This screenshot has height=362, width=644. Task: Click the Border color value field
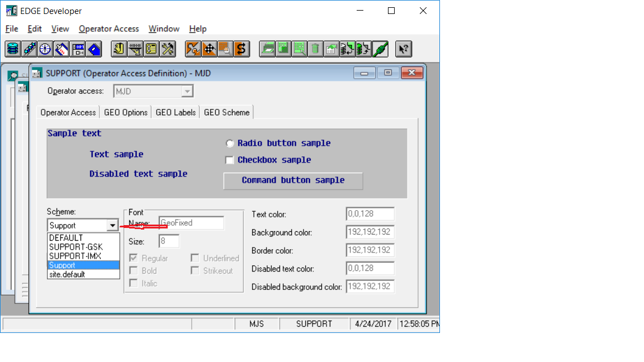pos(370,250)
